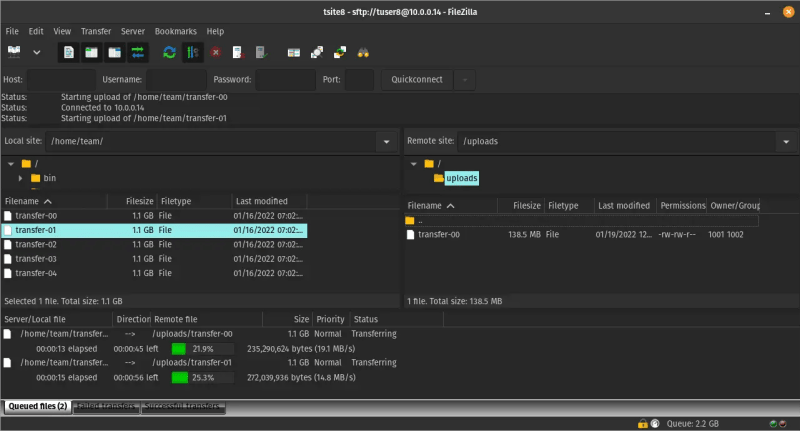Toggle synchronized browsing icon

[x=340, y=52]
